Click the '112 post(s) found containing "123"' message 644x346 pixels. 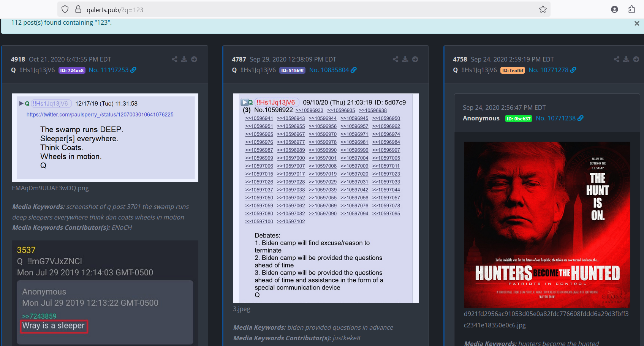click(62, 22)
